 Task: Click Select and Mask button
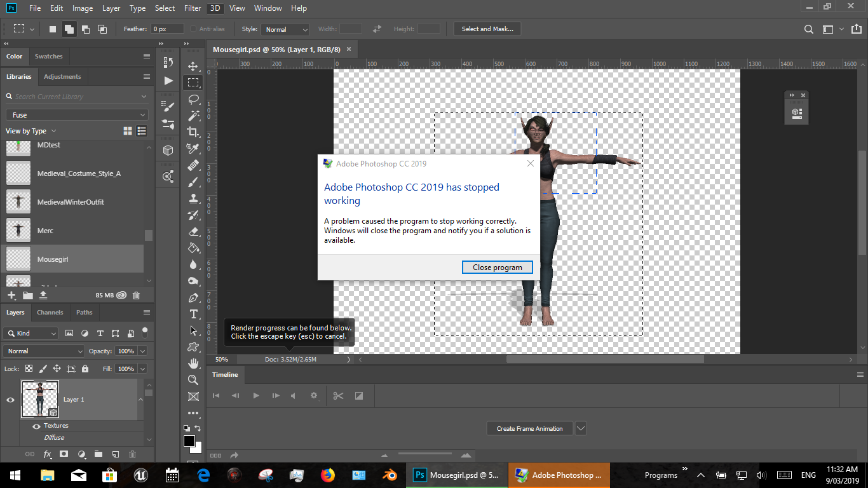[487, 29]
